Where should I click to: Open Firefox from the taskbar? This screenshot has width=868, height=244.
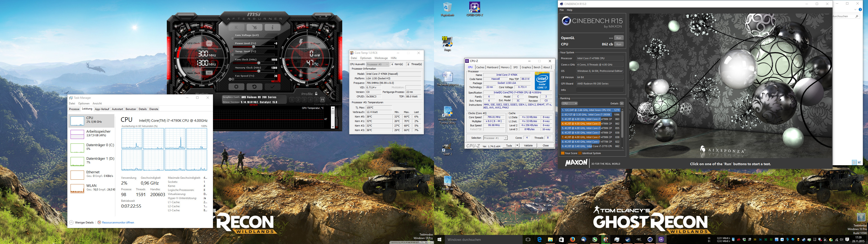tap(573, 240)
